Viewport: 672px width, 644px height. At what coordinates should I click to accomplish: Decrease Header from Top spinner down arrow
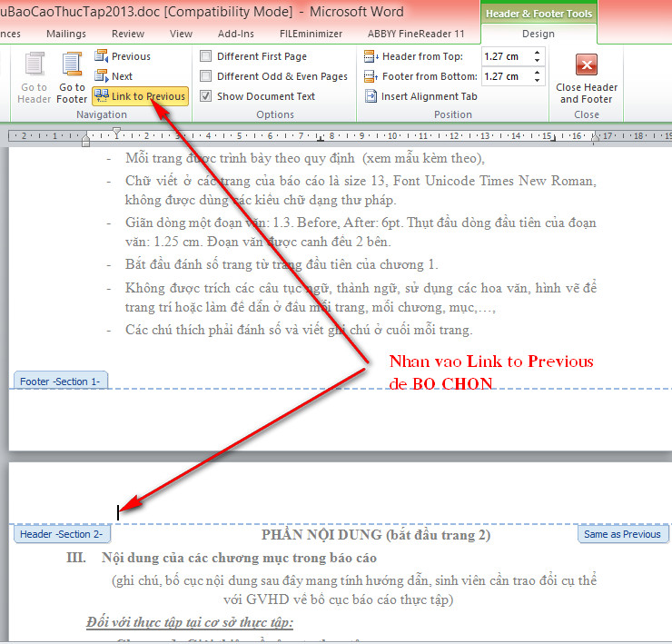pos(537,61)
